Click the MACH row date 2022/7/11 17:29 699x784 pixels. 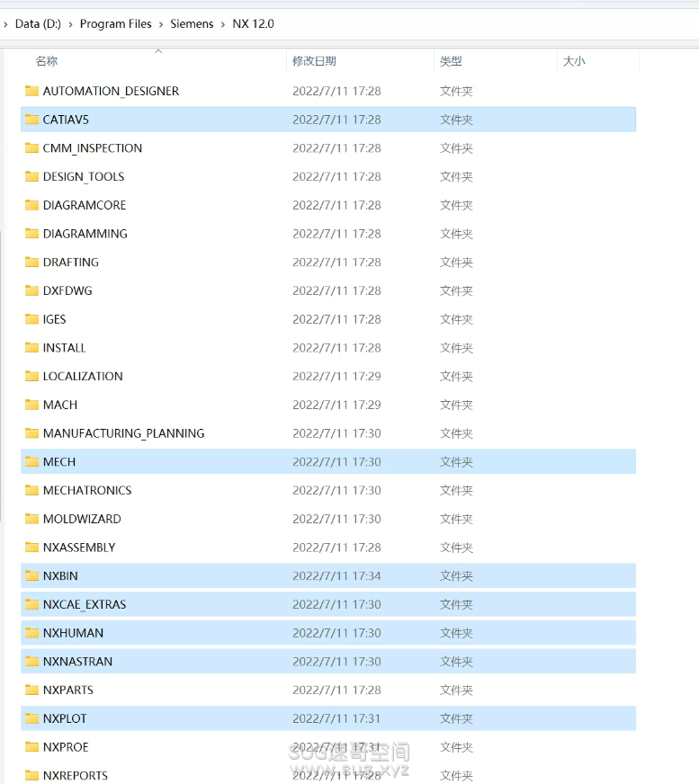(336, 405)
